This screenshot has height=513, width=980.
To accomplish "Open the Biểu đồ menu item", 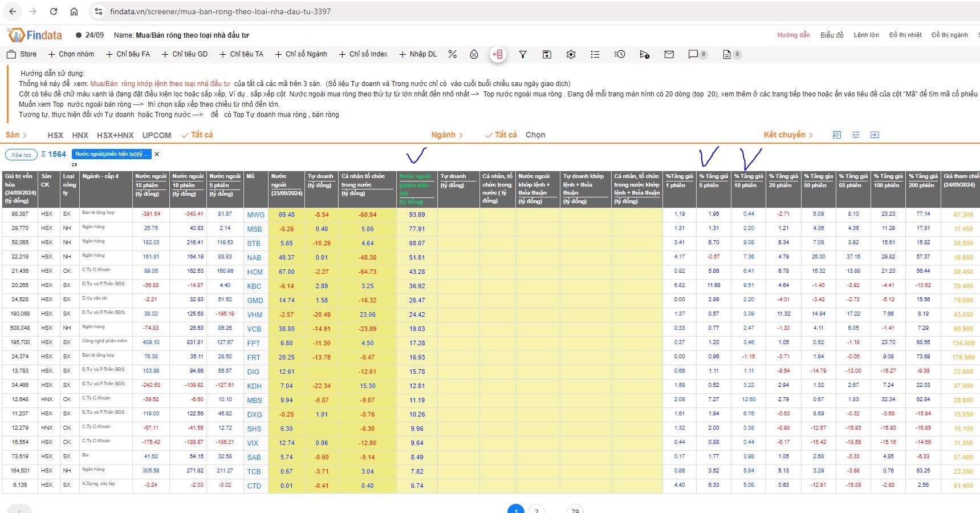I will (832, 35).
